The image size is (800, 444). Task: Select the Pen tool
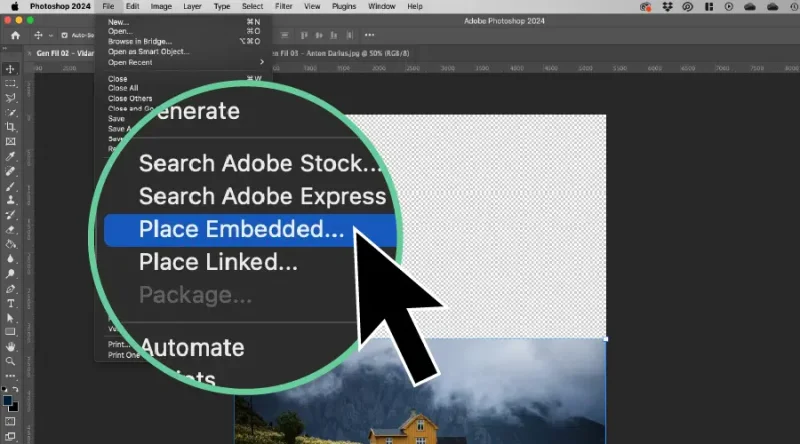tap(10, 289)
